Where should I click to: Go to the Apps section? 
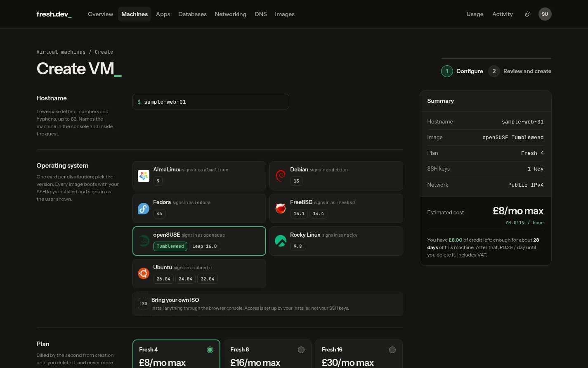(x=163, y=14)
